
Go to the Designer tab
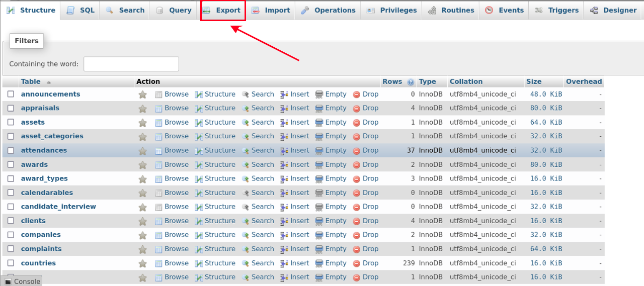point(613,10)
